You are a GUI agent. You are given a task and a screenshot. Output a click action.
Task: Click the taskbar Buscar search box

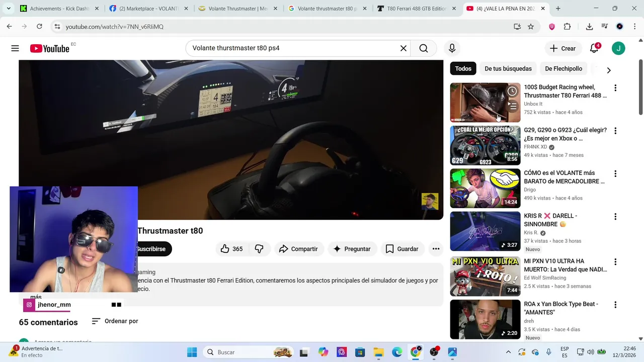[249, 352]
